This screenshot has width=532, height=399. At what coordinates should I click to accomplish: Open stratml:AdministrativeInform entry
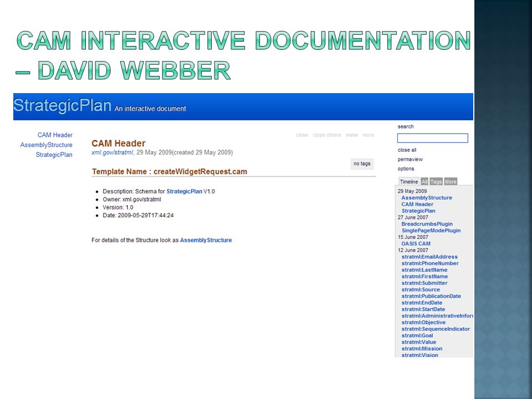click(x=437, y=316)
